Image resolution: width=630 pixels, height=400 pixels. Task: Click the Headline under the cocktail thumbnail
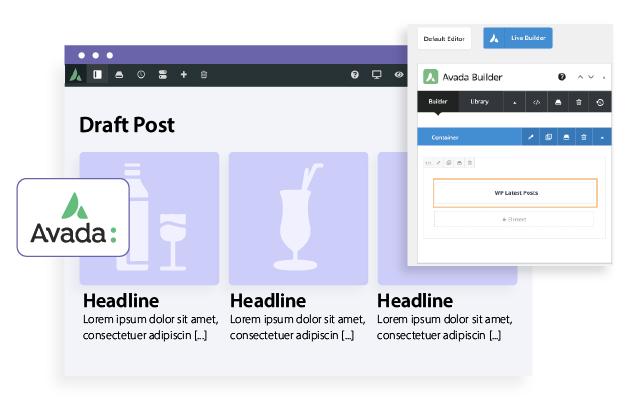click(x=268, y=300)
